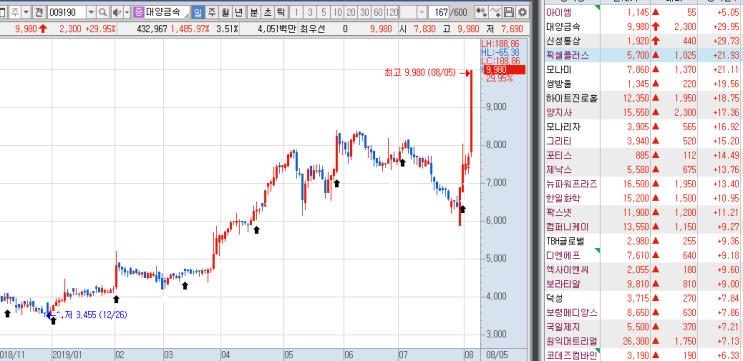This screenshot has width=743, height=361.
Task: Click the line-chart add-indicator icon
Action: [496, 12]
